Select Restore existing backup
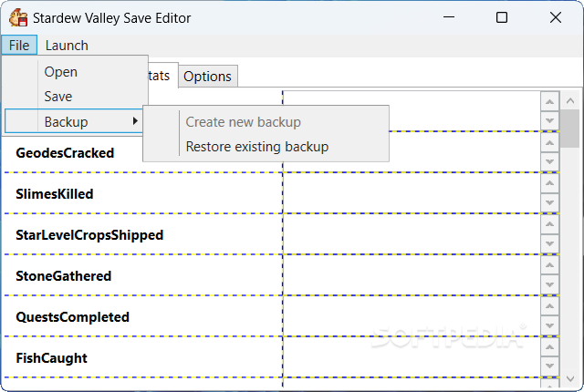The width and height of the screenshot is (584, 392). [x=266, y=147]
